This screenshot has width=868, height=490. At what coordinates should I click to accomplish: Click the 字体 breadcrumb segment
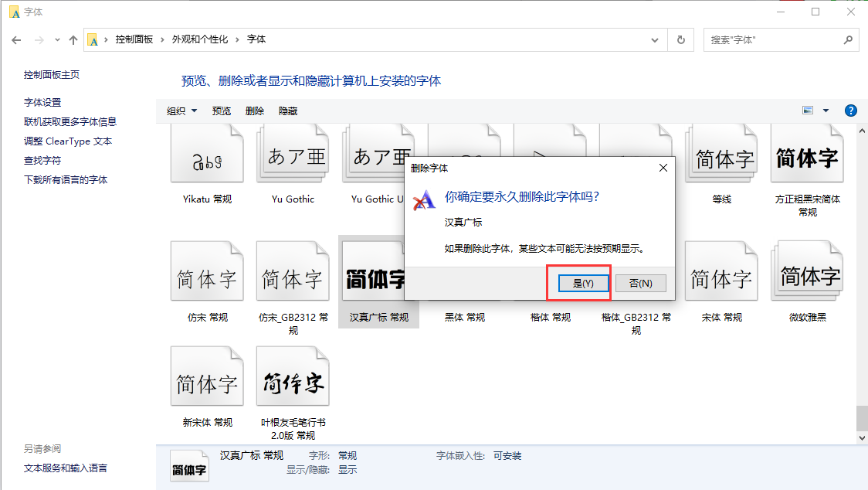coord(256,39)
